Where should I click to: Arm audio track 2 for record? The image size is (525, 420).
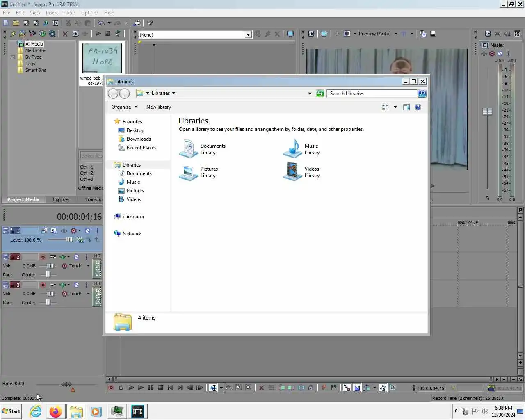tap(43, 257)
